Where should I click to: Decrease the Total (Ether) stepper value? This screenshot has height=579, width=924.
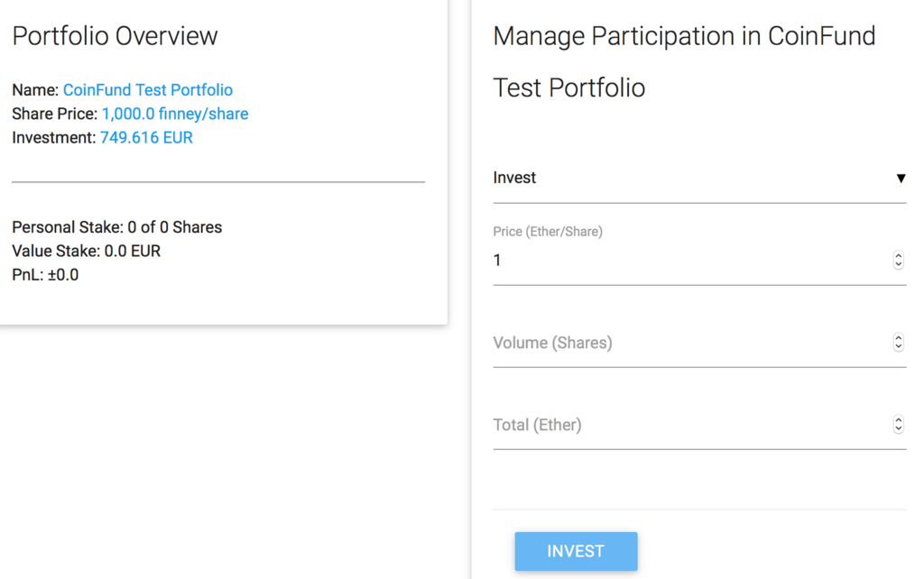coord(898,428)
